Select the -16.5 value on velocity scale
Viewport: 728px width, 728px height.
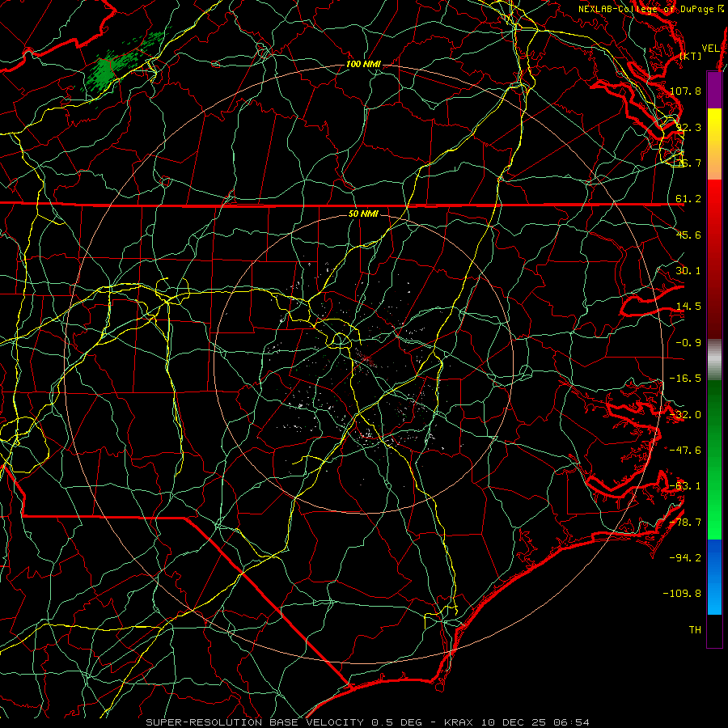685,379
